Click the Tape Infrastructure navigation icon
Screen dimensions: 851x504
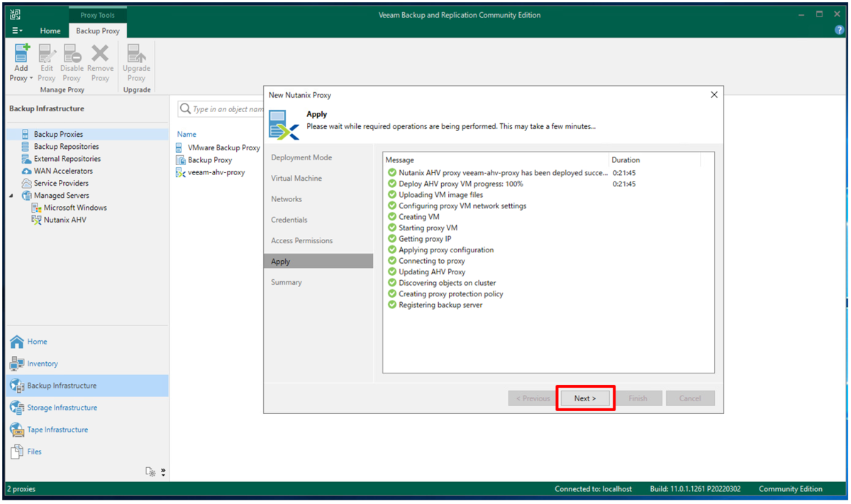pos(17,430)
